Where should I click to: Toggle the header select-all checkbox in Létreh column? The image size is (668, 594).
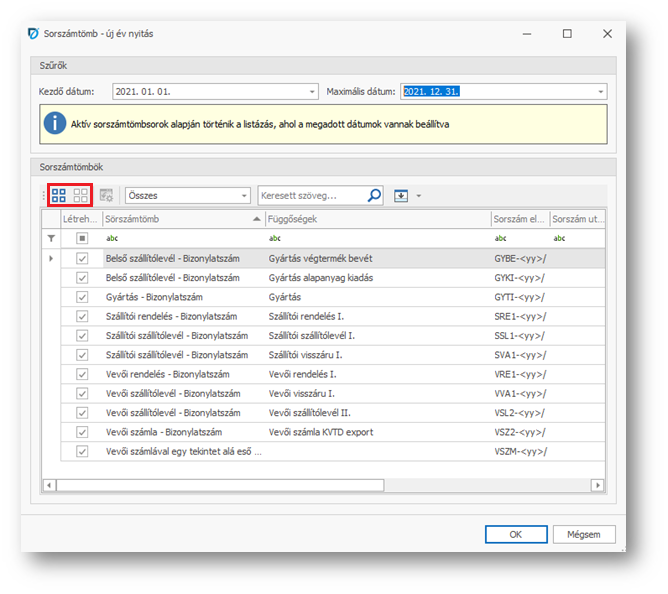click(82, 238)
